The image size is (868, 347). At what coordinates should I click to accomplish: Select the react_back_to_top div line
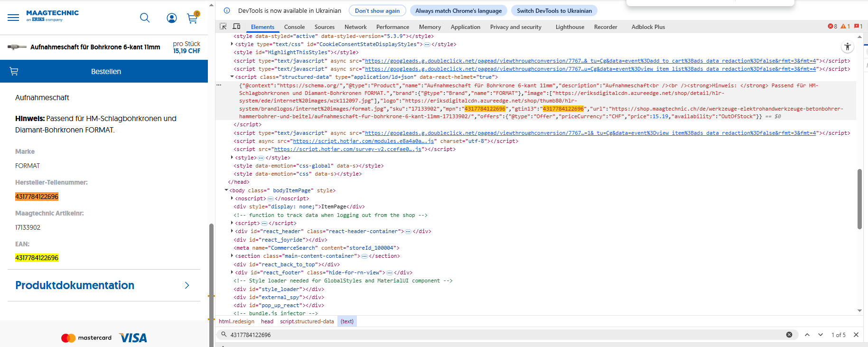pos(286,264)
